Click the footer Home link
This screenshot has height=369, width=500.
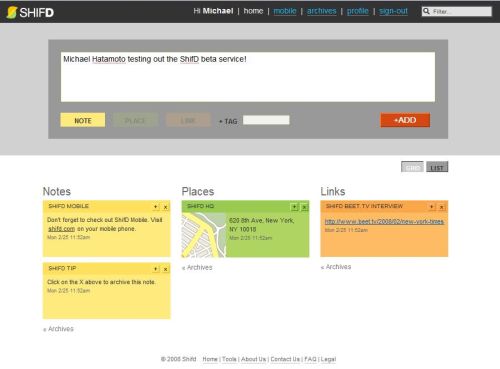pyautogui.click(x=210, y=359)
